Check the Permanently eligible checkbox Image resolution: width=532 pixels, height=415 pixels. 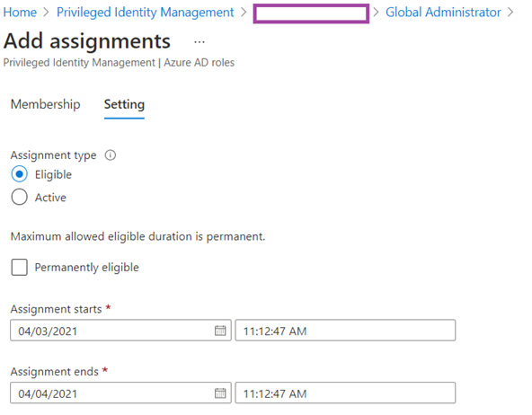pos(20,267)
